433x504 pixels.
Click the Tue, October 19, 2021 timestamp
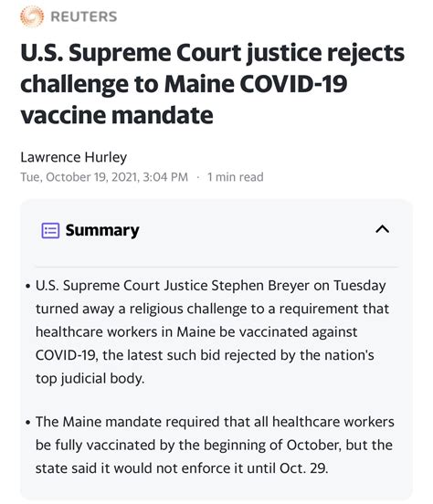pos(104,177)
